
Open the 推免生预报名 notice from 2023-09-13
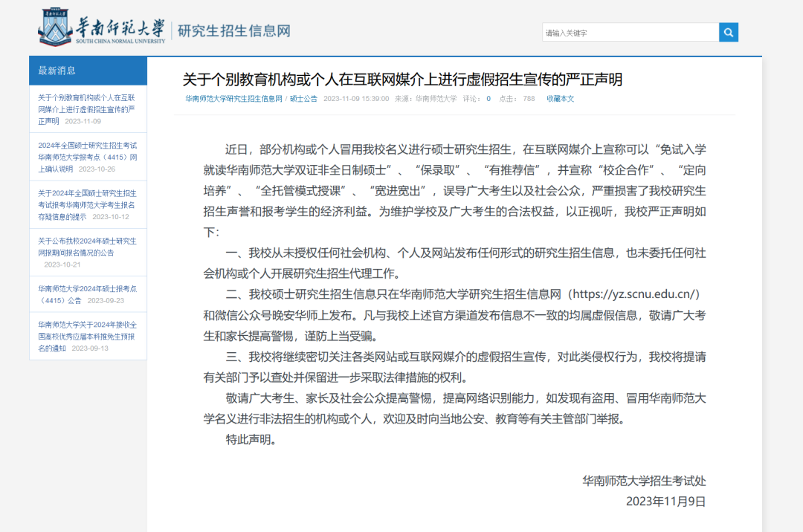[x=87, y=336]
